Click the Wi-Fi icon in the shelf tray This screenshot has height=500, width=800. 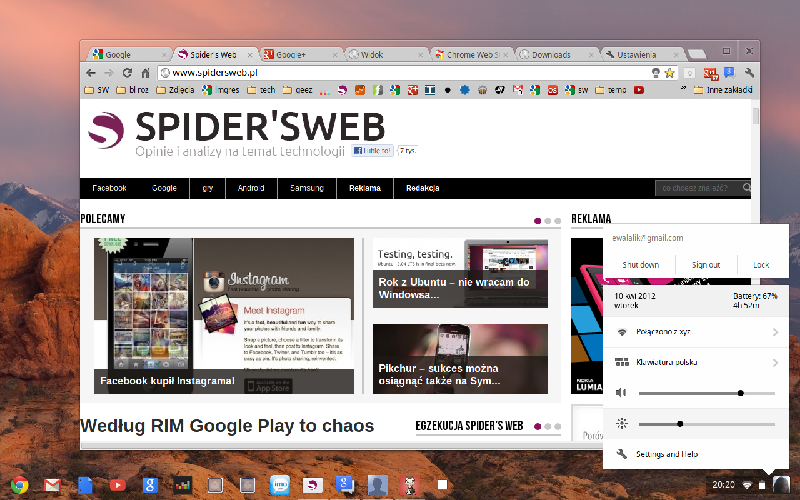click(x=747, y=485)
